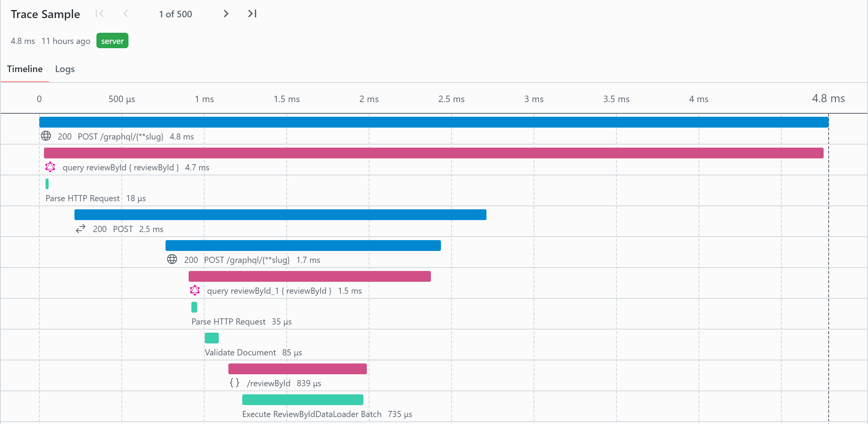Jump to the last trace sample
868x424 pixels.
coord(252,14)
